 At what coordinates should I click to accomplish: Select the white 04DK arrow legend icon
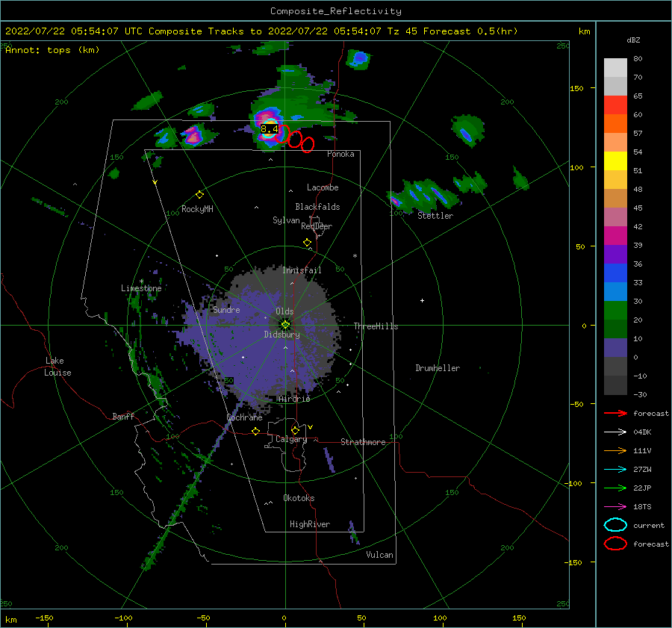615,432
